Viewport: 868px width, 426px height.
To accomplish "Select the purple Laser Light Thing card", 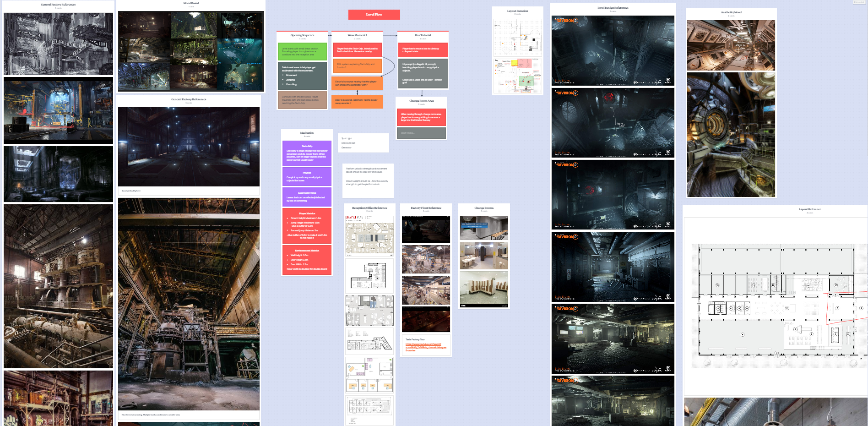I will tap(307, 197).
